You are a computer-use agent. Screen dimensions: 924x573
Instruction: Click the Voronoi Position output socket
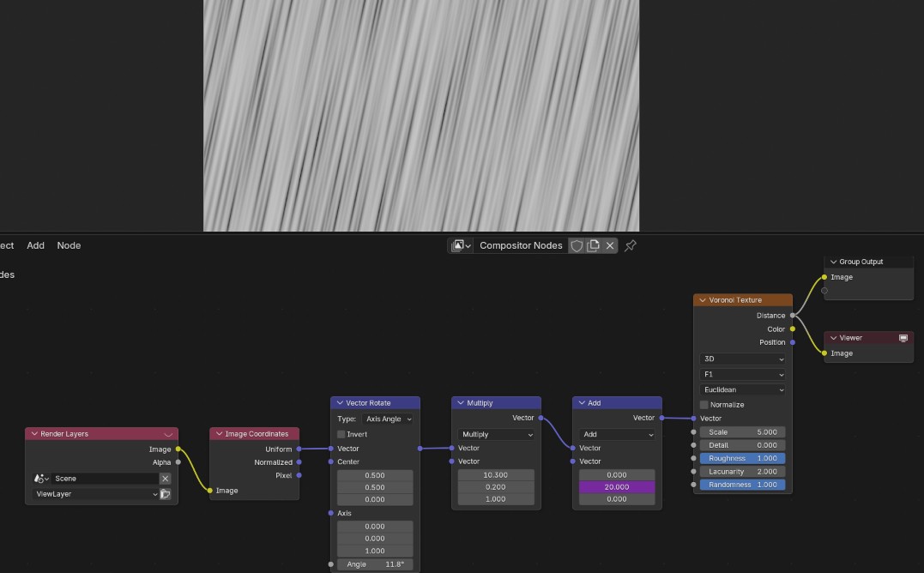coord(793,342)
